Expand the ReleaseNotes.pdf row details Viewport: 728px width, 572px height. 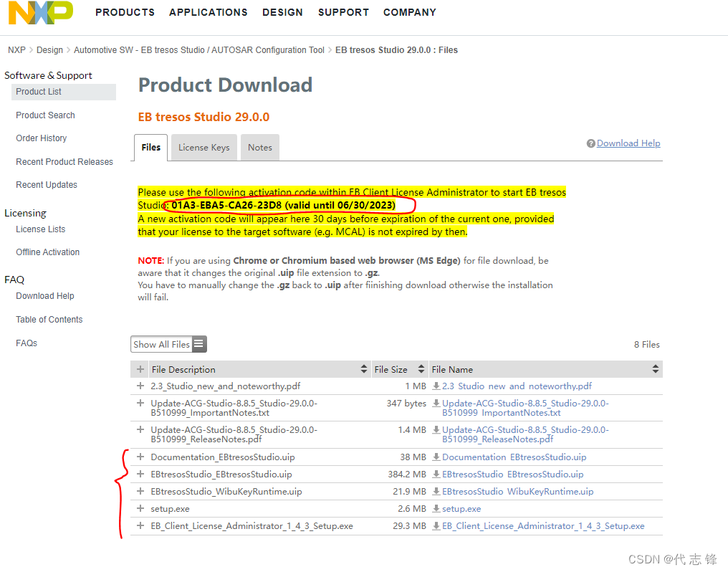coord(140,429)
